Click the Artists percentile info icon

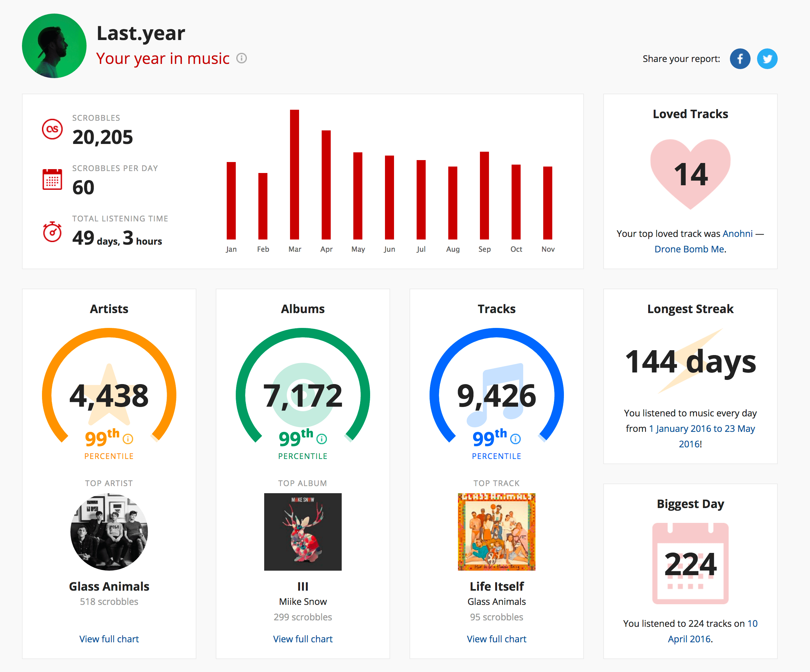click(128, 439)
